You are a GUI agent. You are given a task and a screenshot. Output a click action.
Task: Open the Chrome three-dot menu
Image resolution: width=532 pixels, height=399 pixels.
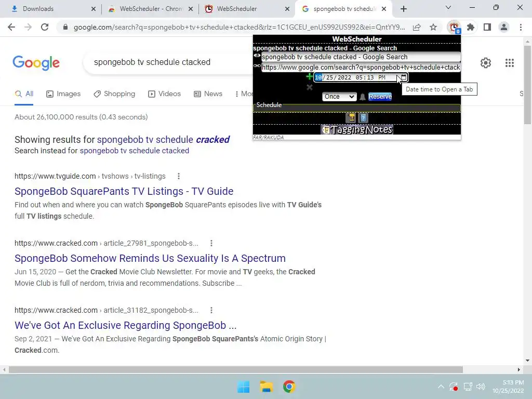(x=521, y=27)
